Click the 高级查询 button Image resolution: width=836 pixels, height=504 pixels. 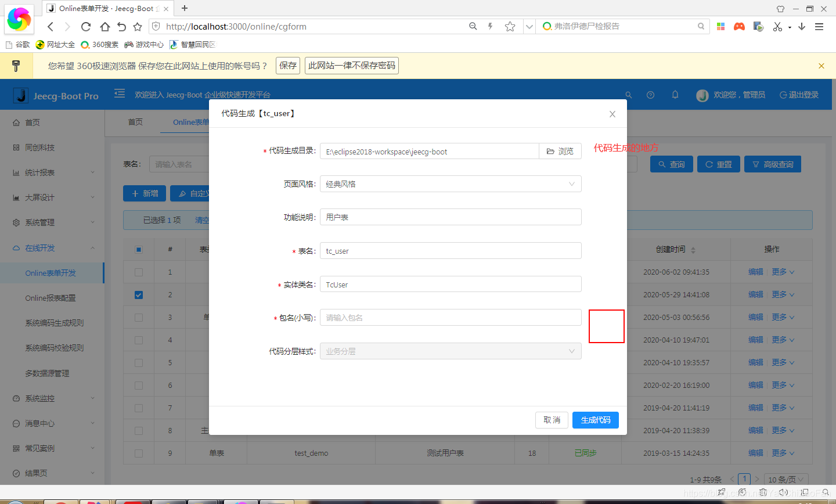pyautogui.click(x=773, y=164)
